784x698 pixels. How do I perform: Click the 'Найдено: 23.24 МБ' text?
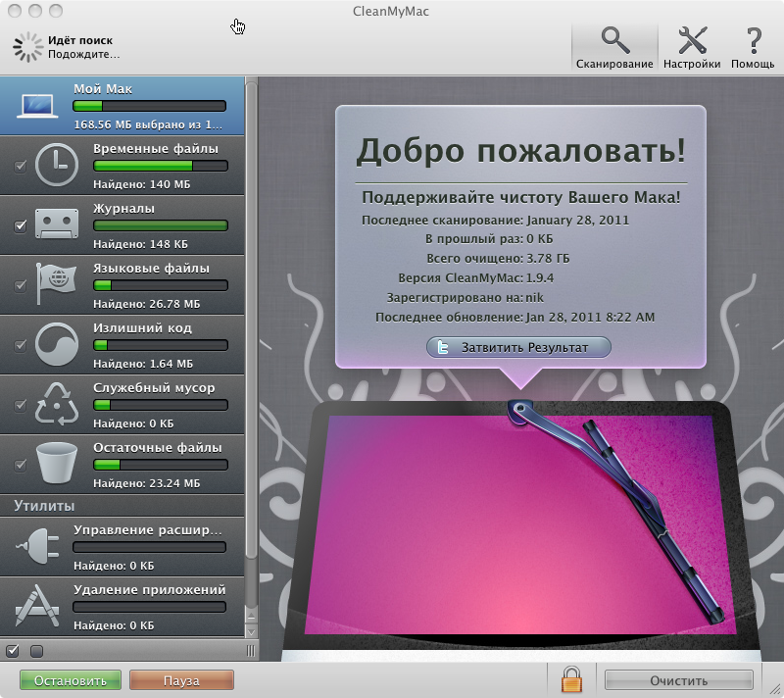[x=146, y=483]
